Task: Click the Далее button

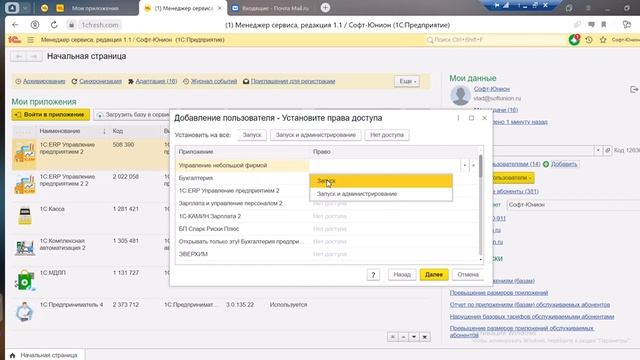Action: pyautogui.click(x=433, y=275)
